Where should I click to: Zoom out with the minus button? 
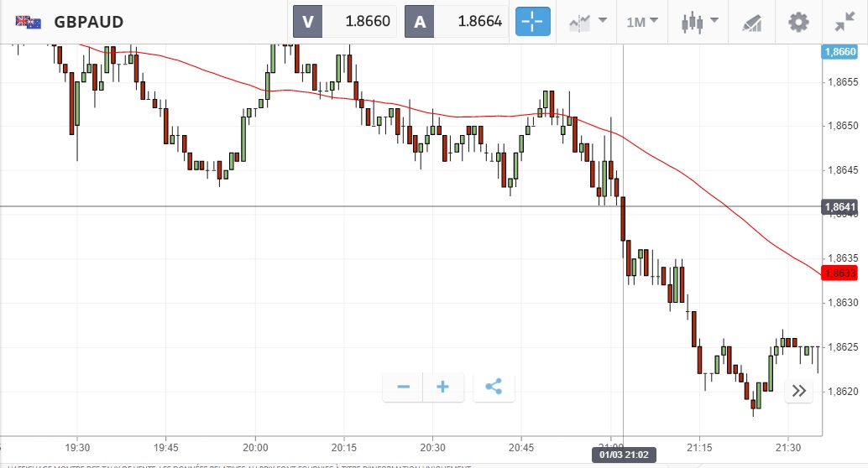404,387
